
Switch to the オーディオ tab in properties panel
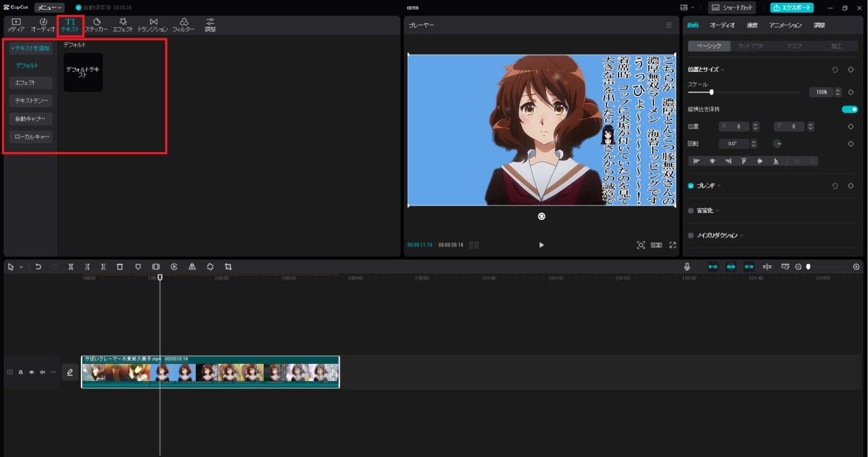(x=722, y=25)
